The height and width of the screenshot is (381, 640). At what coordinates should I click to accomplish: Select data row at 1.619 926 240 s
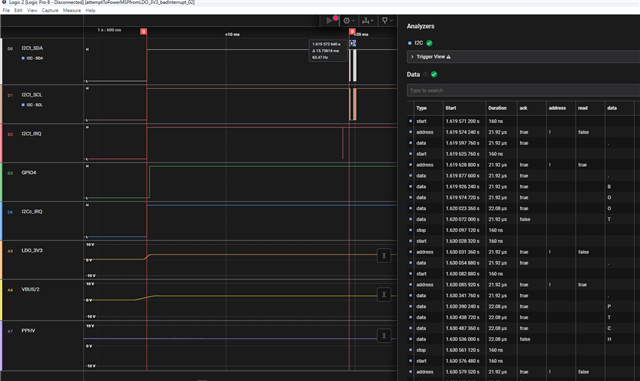[523, 187]
